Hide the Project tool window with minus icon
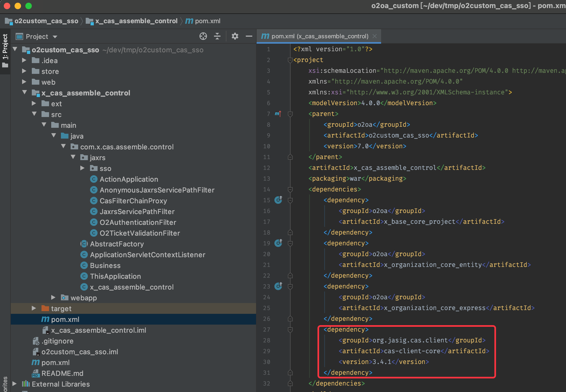Screen dimensions: 566x392 click(249, 36)
